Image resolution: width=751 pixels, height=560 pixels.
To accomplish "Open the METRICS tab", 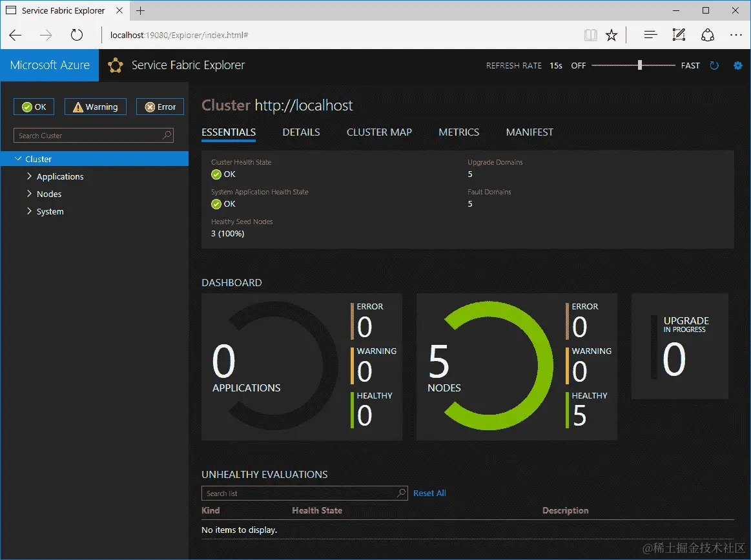I will point(459,132).
